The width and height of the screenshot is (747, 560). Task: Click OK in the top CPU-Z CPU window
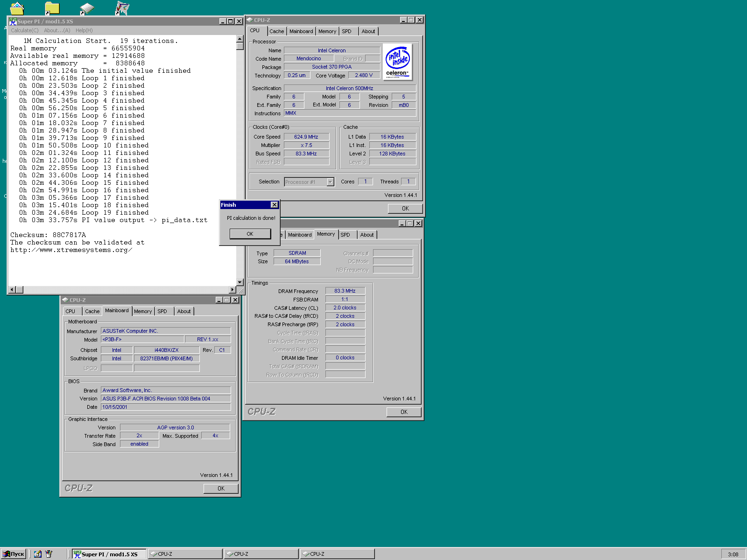405,209
